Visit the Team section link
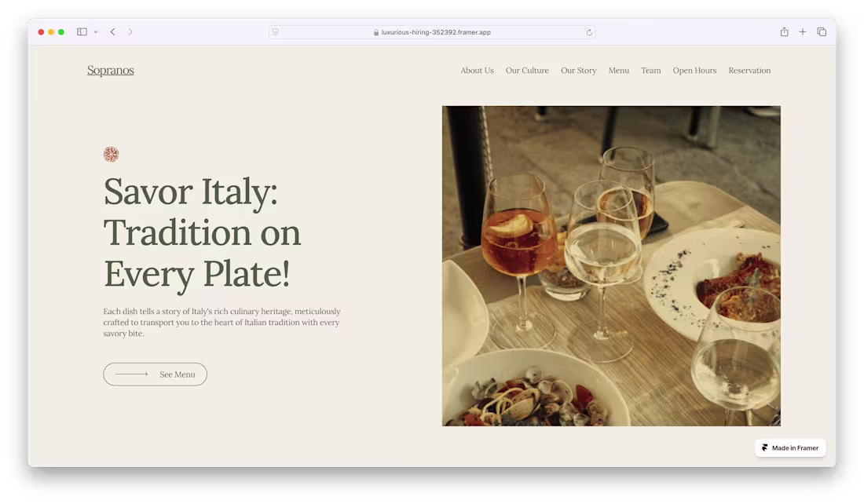The height and width of the screenshot is (504, 864). pyautogui.click(x=651, y=71)
